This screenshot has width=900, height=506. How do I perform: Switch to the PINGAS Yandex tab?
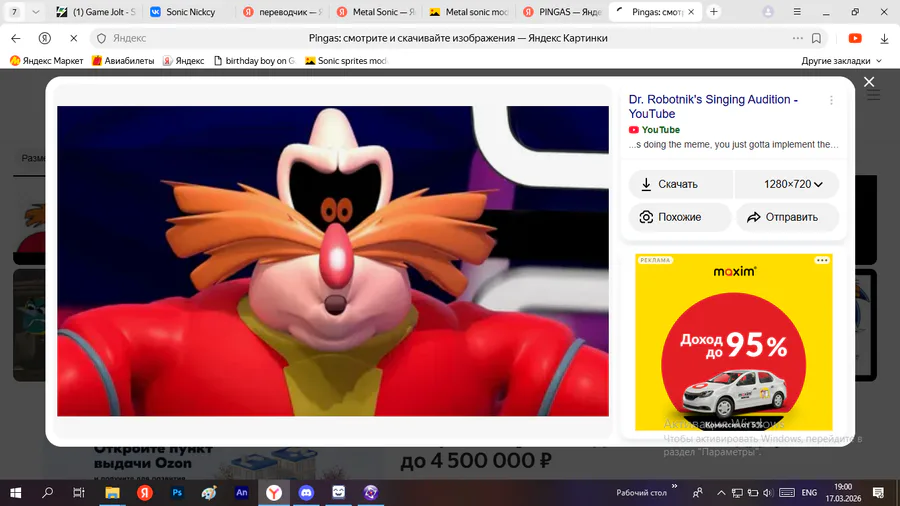tap(562, 11)
